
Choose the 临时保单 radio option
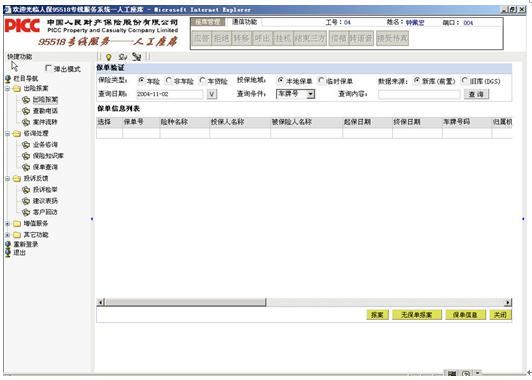click(321, 80)
